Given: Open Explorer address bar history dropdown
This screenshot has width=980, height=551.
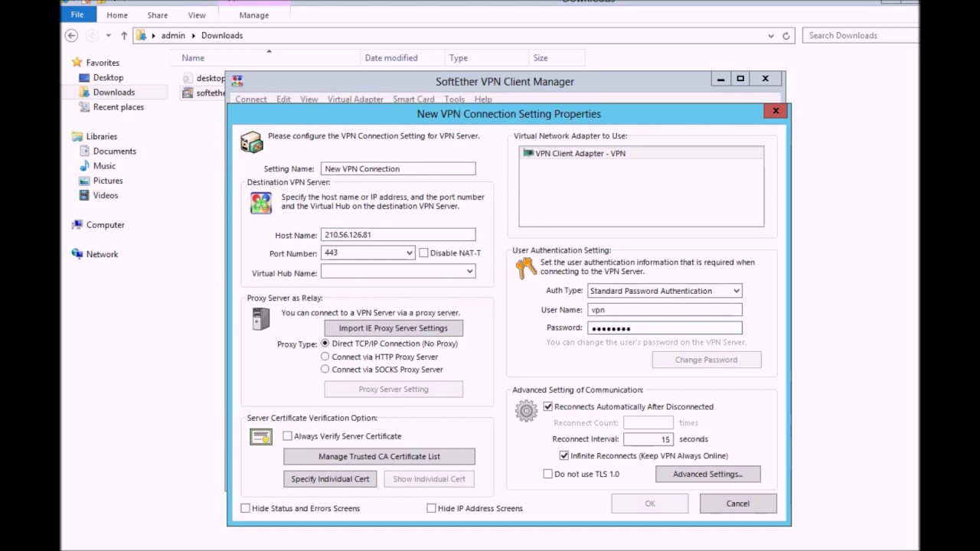Looking at the screenshot, I should [x=771, y=35].
